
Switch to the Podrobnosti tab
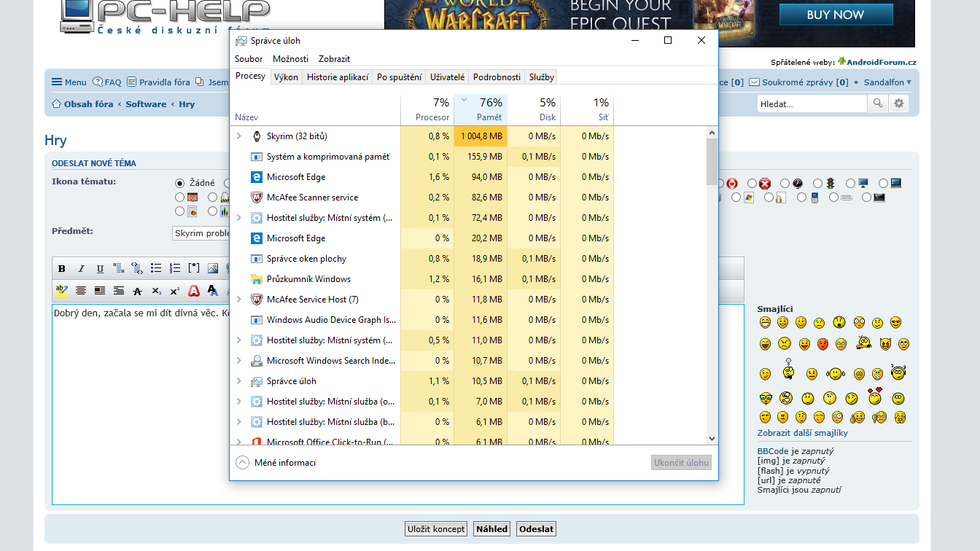pos(497,77)
